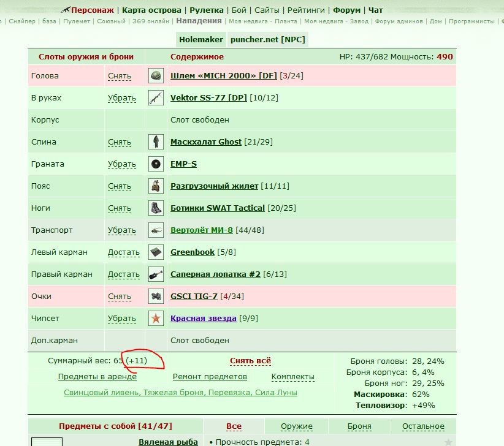Open the Саперная лопатка #2 link
504x446 pixels.
click(x=215, y=274)
